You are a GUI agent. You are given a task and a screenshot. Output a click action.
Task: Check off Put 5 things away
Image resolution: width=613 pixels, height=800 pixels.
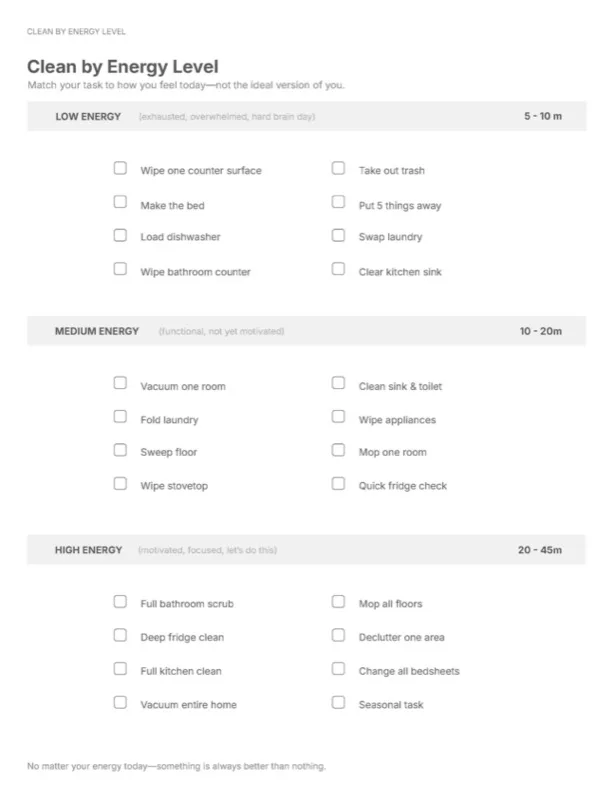(338, 202)
